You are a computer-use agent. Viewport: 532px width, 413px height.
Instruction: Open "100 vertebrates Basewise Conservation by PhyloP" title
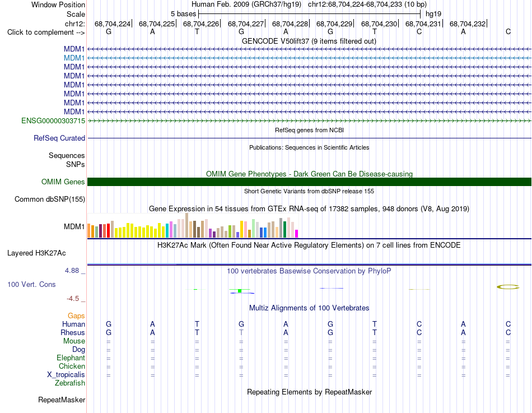coord(309,271)
